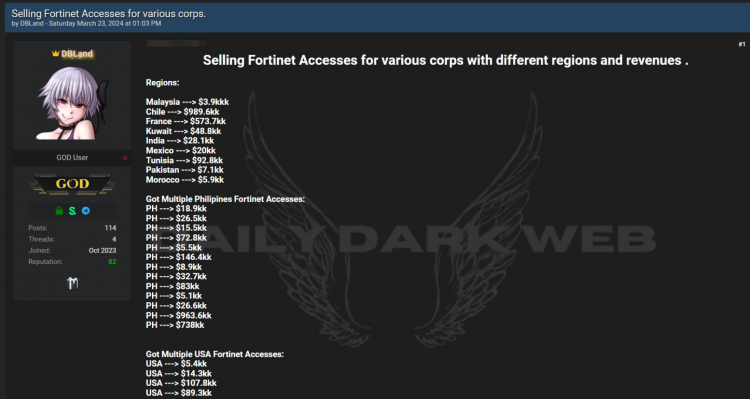This screenshot has height=399, width=750.
Task: Click the green S contact icon
Action: (x=72, y=211)
